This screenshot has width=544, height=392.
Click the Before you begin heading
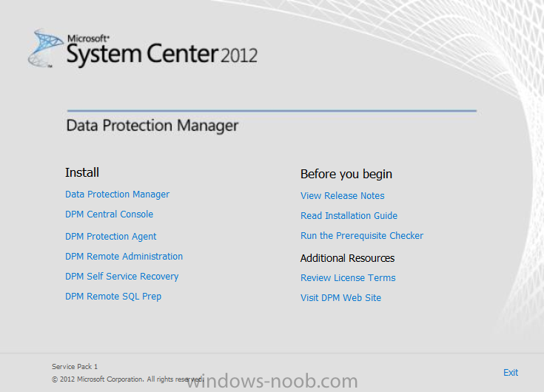[x=346, y=175]
